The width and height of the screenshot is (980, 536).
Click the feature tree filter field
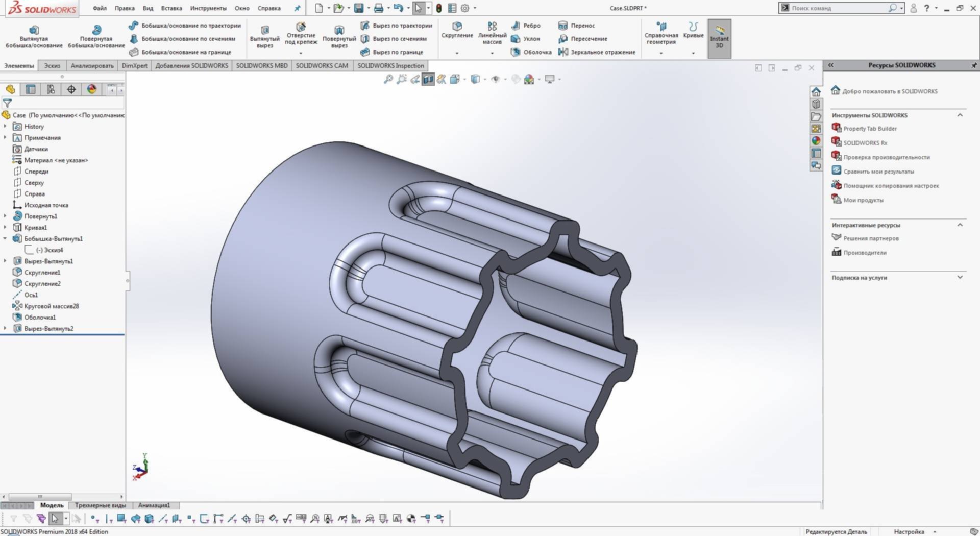[68, 103]
